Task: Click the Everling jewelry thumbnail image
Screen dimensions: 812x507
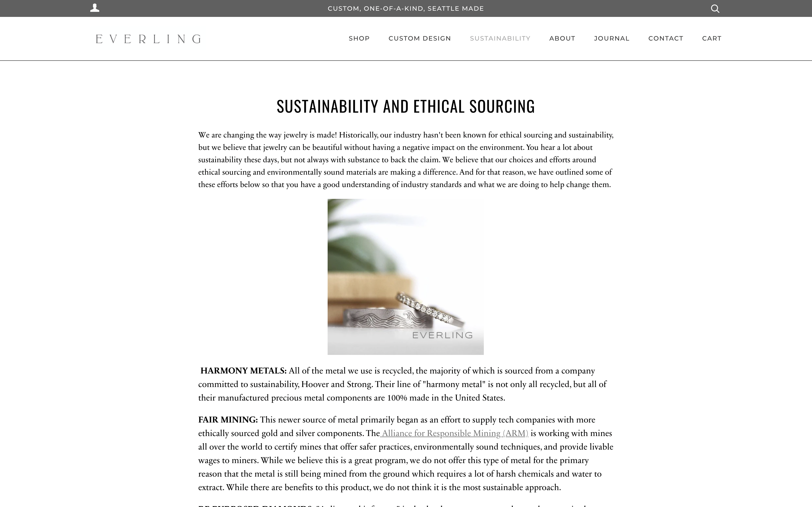Action: [406, 277]
